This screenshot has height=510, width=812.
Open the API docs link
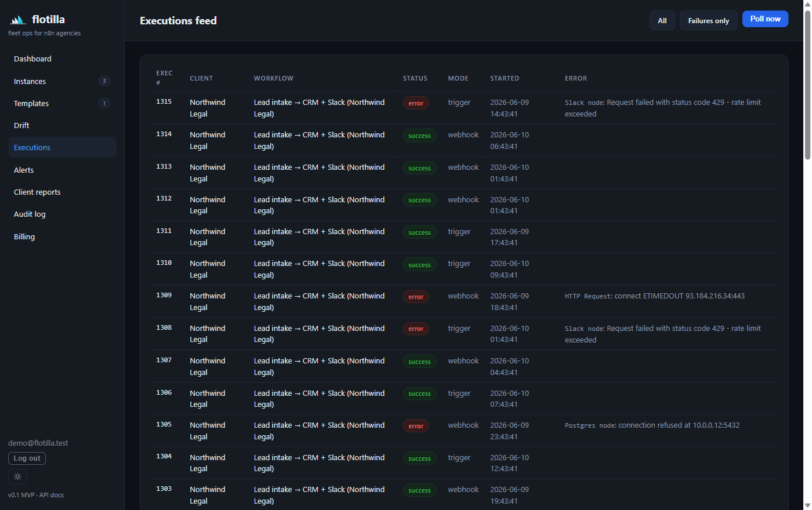pos(52,495)
